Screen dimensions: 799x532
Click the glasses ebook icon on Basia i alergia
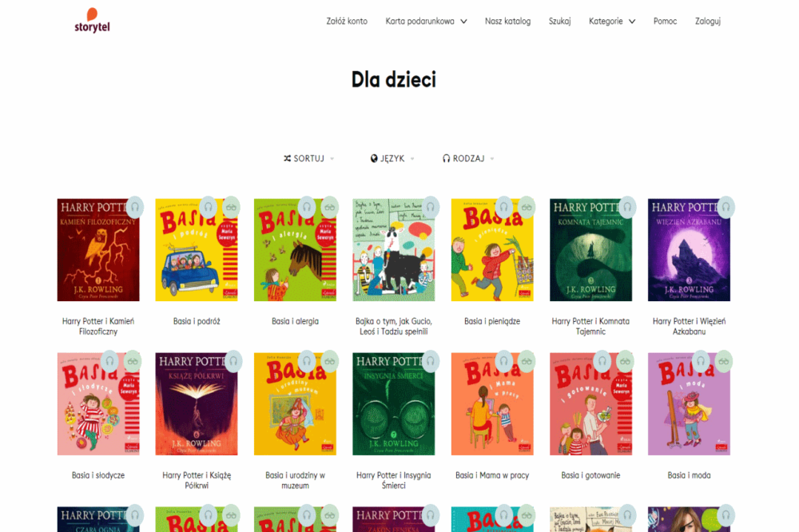pos(330,208)
